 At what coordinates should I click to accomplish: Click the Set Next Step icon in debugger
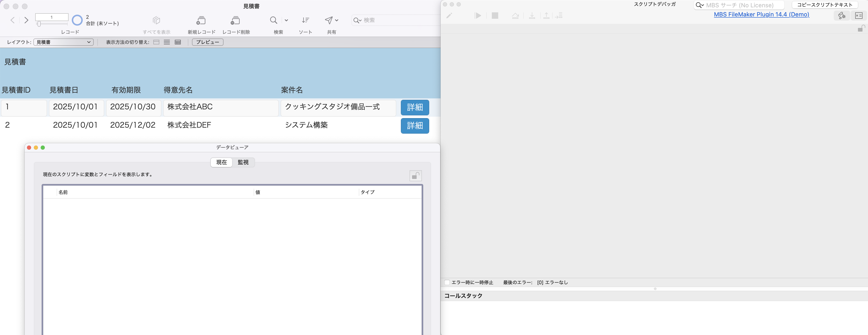(x=559, y=16)
